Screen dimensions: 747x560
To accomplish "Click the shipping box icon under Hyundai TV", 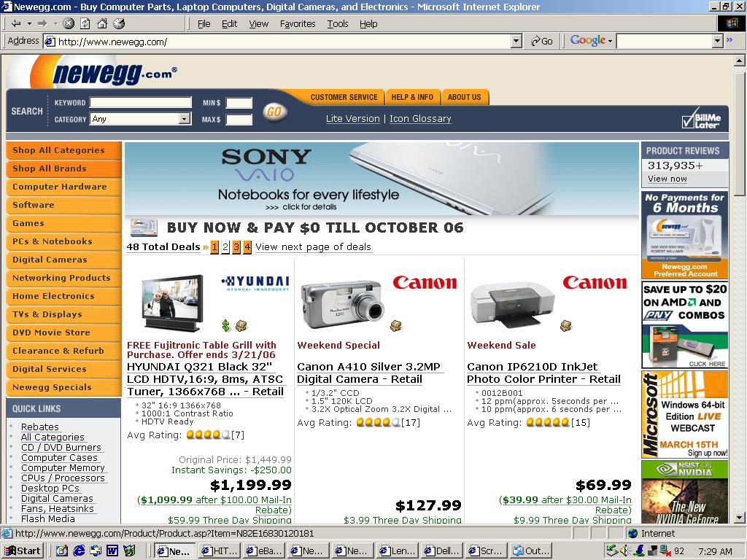I will coord(242,326).
